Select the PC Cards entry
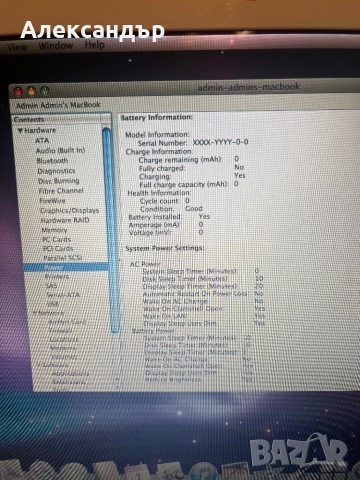Screen dimensions: 360x480 coord(57,239)
